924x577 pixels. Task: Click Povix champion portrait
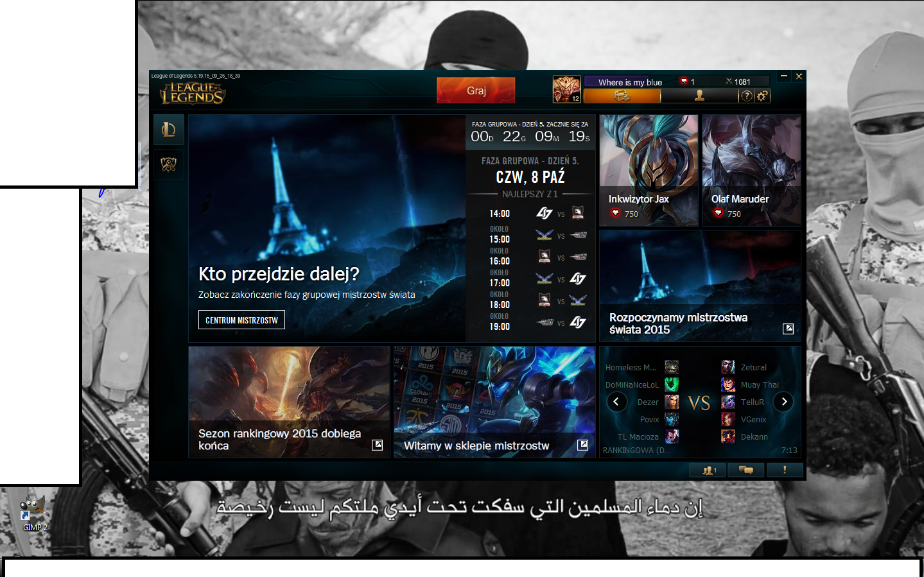point(672,419)
